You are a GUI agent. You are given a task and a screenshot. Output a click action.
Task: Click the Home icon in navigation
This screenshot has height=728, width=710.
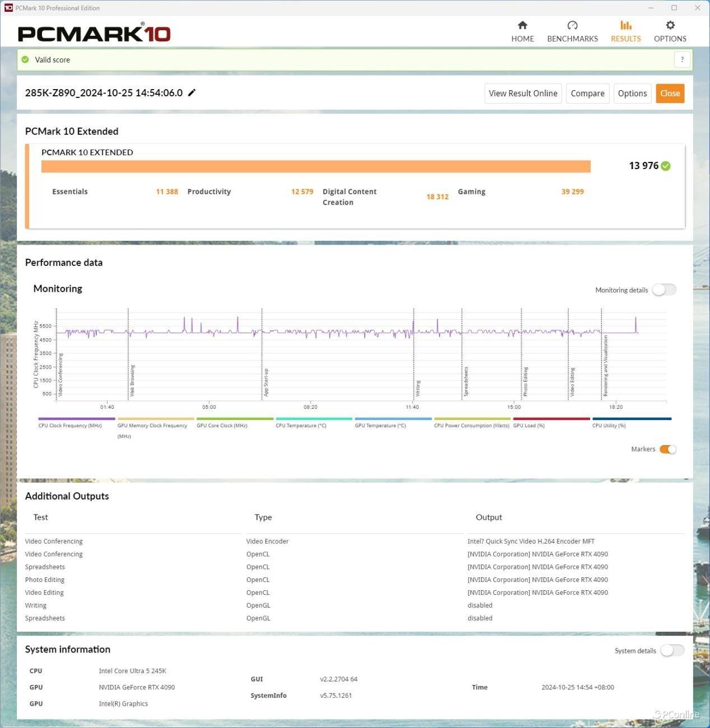point(522,26)
